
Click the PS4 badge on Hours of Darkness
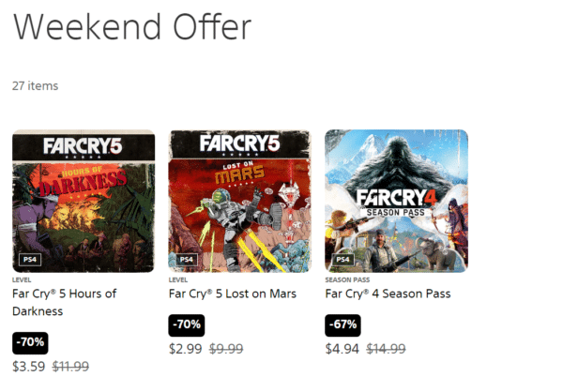coord(29,259)
